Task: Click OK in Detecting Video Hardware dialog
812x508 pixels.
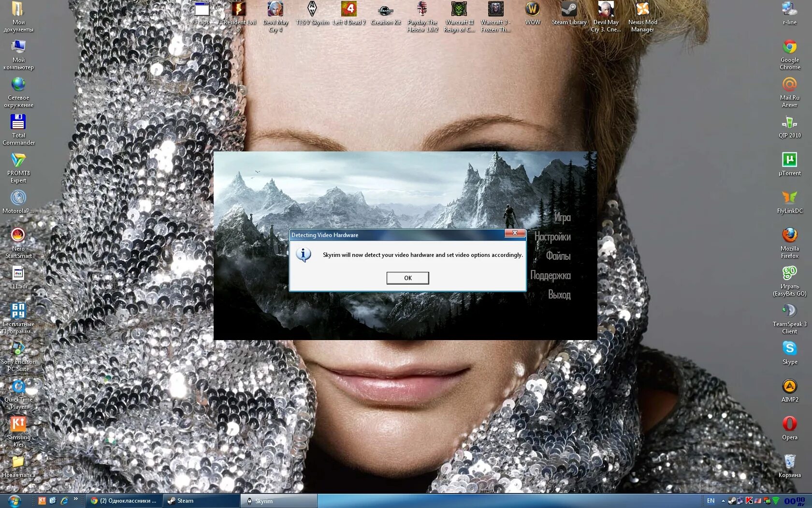Action: click(x=407, y=278)
